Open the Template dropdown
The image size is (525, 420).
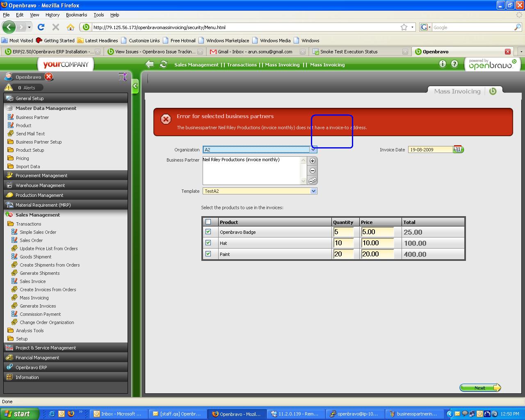pos(313,191)
